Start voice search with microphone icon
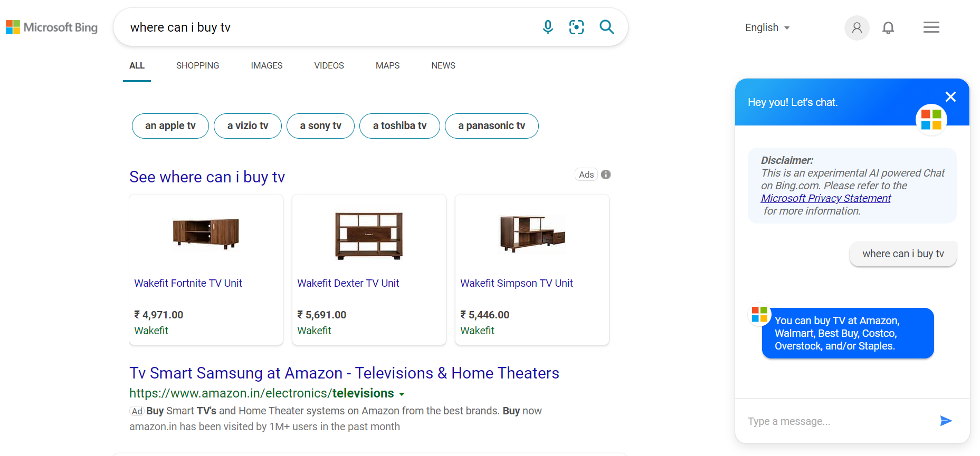Image resolution: width=980 pixels, height=456 pixels. (548, 27)
